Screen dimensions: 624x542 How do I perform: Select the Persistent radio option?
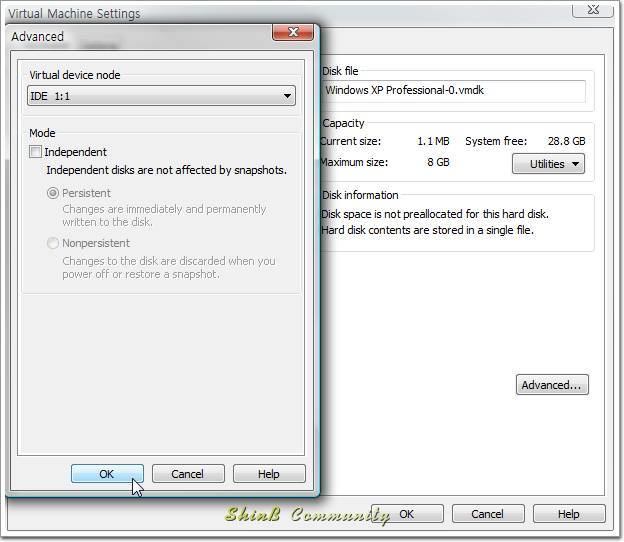pyautogui.click(x=53, y=193)
